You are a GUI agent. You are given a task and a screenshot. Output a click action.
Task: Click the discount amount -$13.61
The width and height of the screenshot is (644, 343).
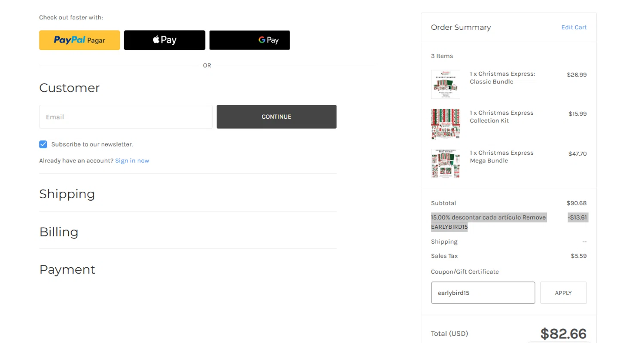577,217
